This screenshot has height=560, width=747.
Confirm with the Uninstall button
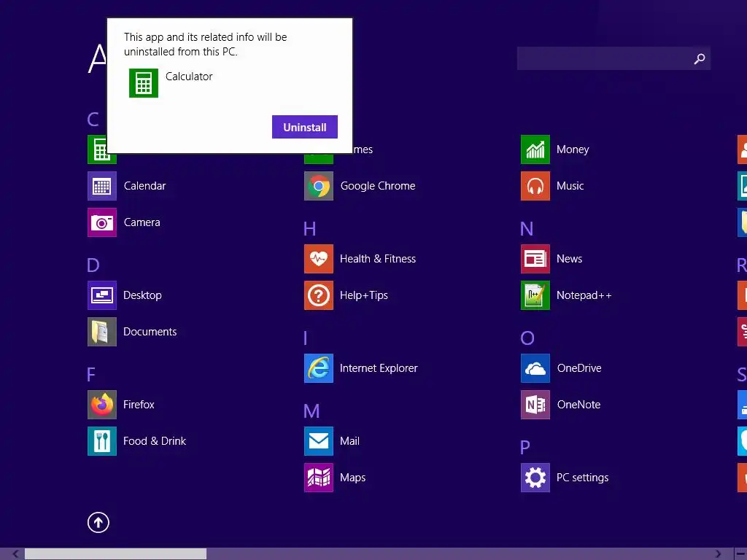[x=304, y=127]
